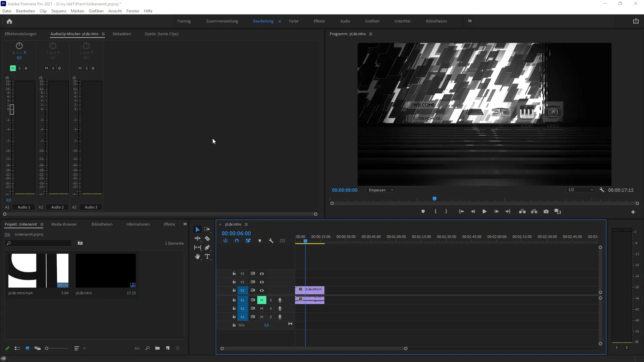644x362 pixels.
Task: Select the Slip tool
Action: point(198,248)
